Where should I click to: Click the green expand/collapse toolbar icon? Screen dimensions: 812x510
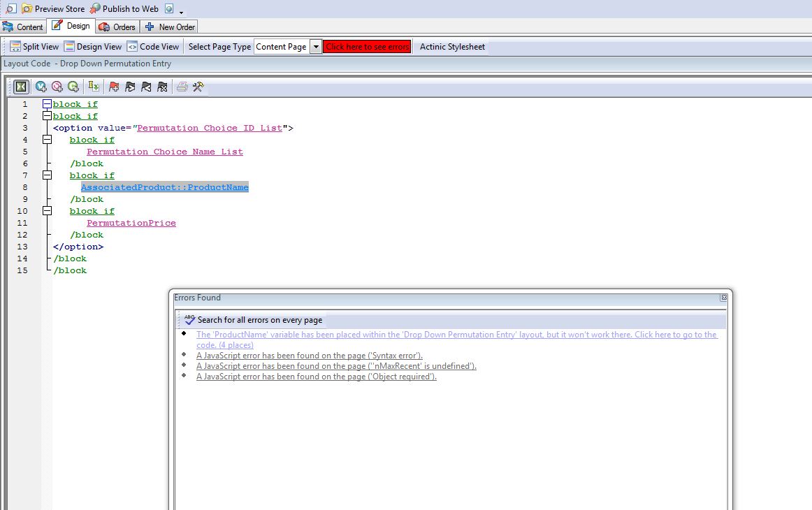tap(21, 87)
